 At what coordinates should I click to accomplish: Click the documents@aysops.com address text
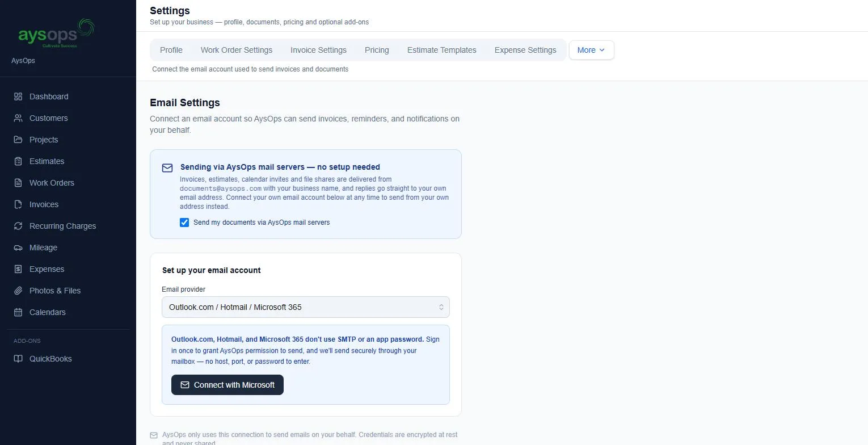click(x=221, y=188)
